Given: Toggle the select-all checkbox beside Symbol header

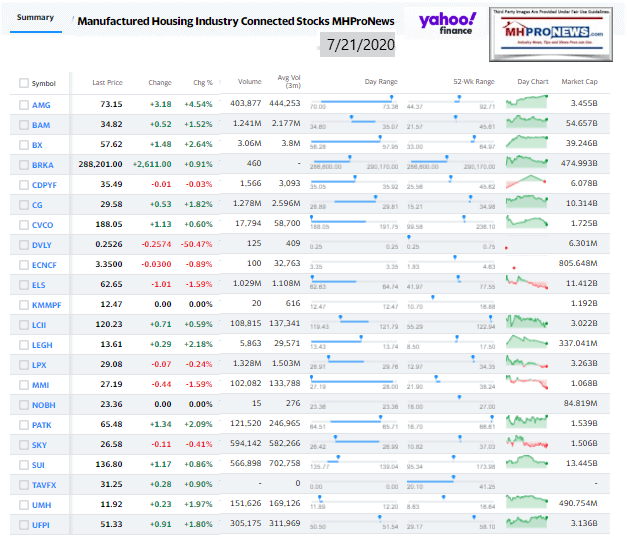Looking at the screenshot, I should 24,83.
